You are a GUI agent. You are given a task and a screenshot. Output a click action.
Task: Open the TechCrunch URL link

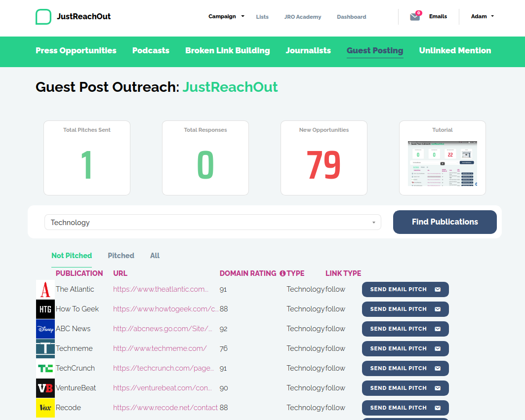click(x=164, y=368)
